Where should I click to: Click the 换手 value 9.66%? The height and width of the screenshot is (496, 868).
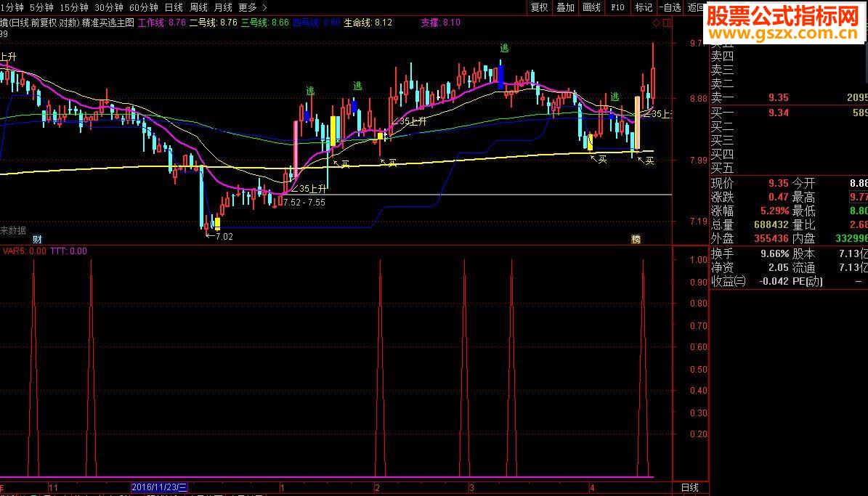click(774, 254)
